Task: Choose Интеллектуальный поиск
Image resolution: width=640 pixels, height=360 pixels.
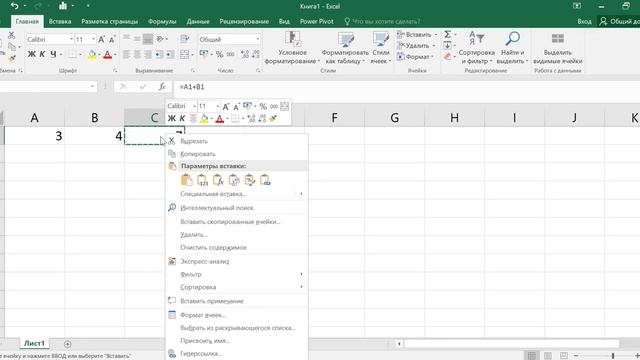Action: point(237,208)
